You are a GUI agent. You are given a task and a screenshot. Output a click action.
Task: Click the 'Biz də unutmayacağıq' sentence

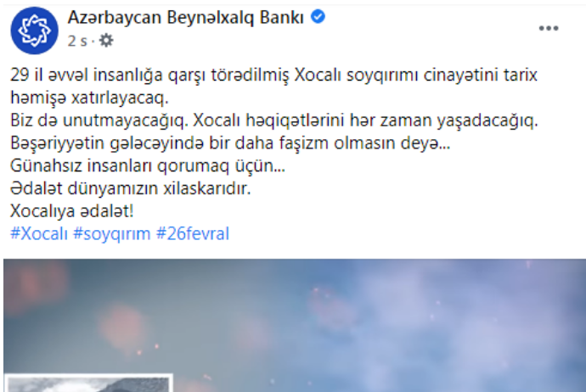coord(99,120)
